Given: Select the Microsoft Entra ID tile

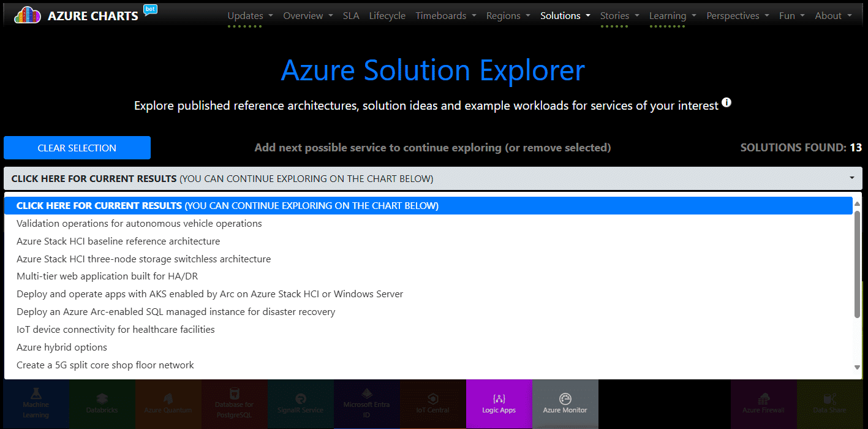Looking at the screenshot, I should [366, 404].
